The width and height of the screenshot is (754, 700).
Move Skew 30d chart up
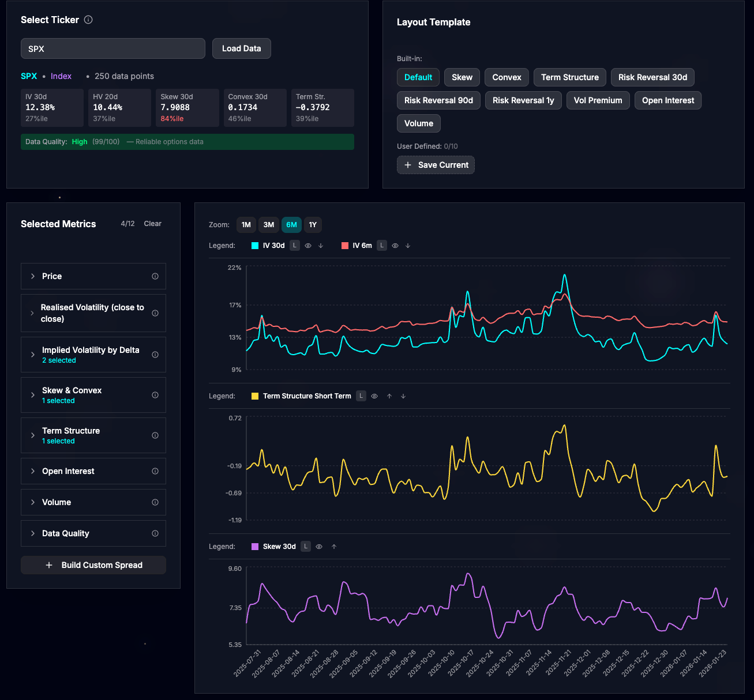(334, 547)
